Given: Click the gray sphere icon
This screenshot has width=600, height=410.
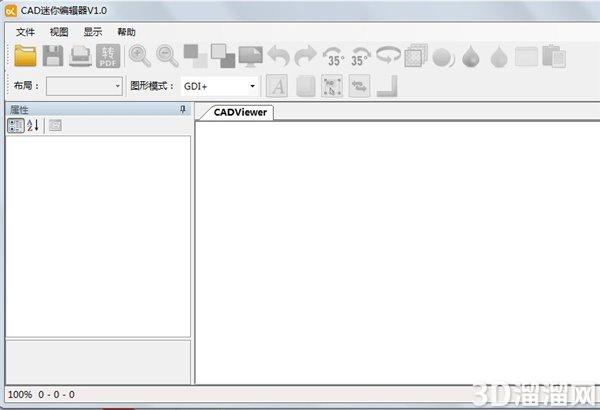Looking at the screenshot, I should point(444,57).
